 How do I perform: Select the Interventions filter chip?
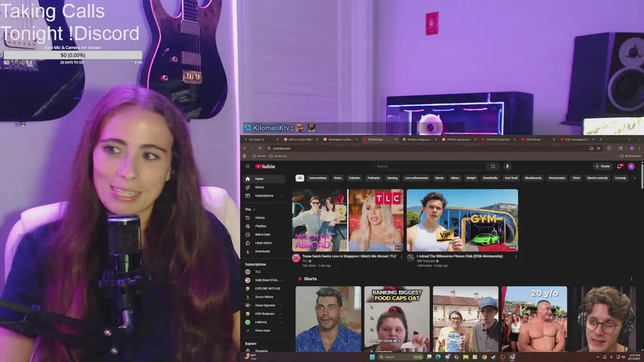click(x=317, y=178)
